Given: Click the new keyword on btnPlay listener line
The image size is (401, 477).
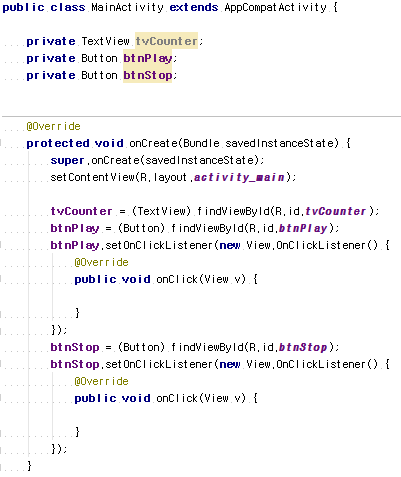Looking at the screenshot, I should [230, 246].
